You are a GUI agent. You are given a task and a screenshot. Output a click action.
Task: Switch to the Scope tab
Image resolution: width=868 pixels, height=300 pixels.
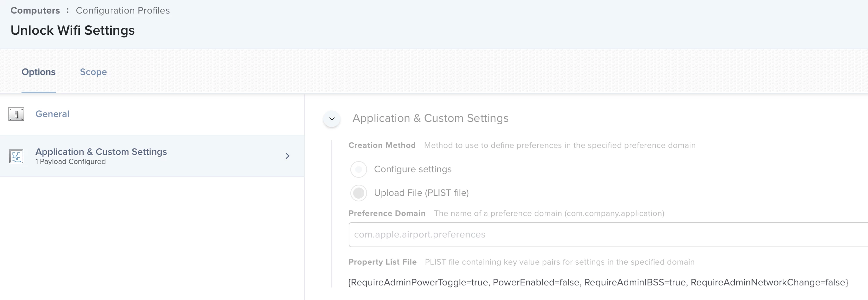click(x=93, y=72)
